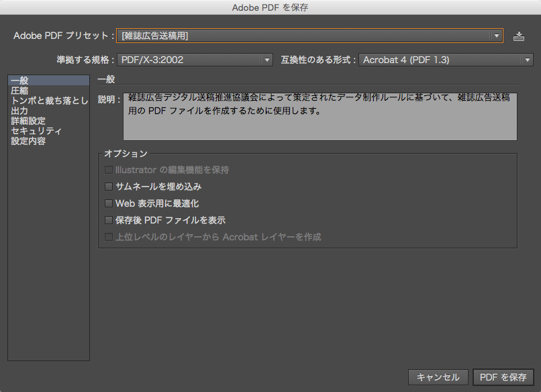Click inside the 説明 description text area
This screenshot has width=541, height=392.
click(320, 117)
